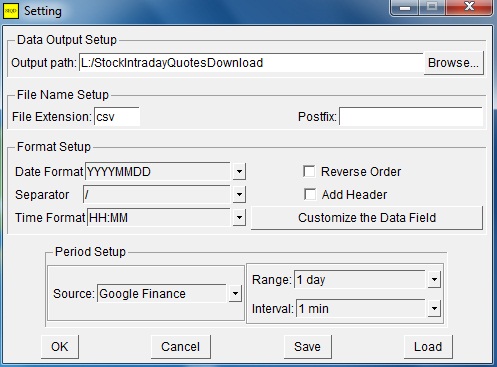
Task: Click the Output path text field
Action: point(251,63)
